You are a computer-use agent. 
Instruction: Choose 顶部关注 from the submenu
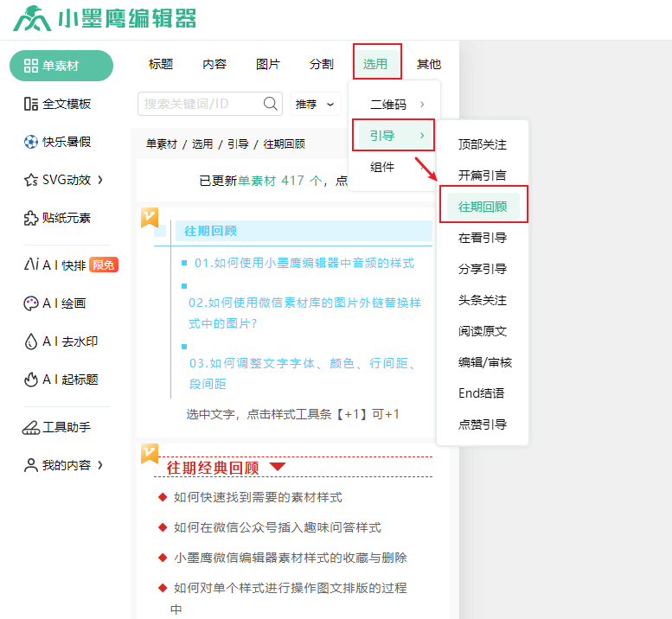pyautogui.click(x=483, y=144)
